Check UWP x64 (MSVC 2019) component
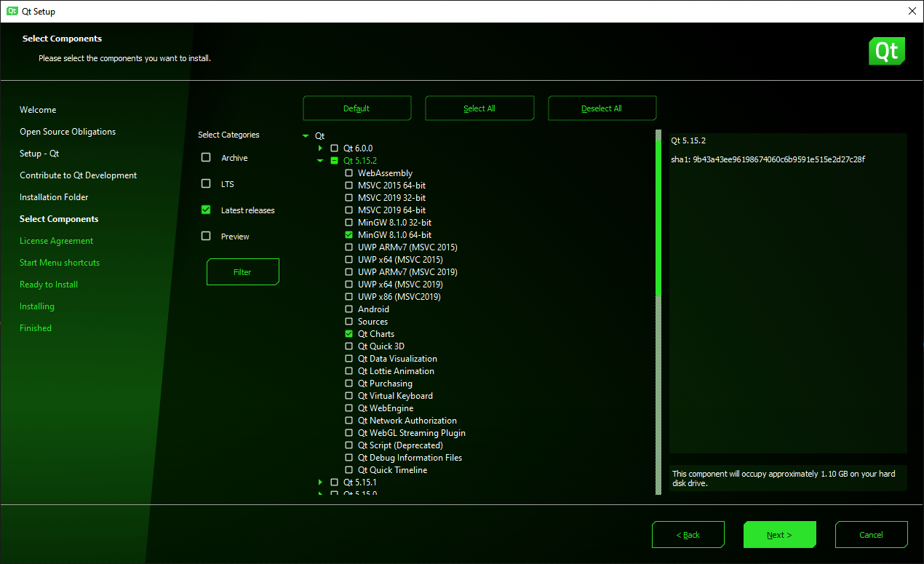924x564 pixels. (349, 285)
